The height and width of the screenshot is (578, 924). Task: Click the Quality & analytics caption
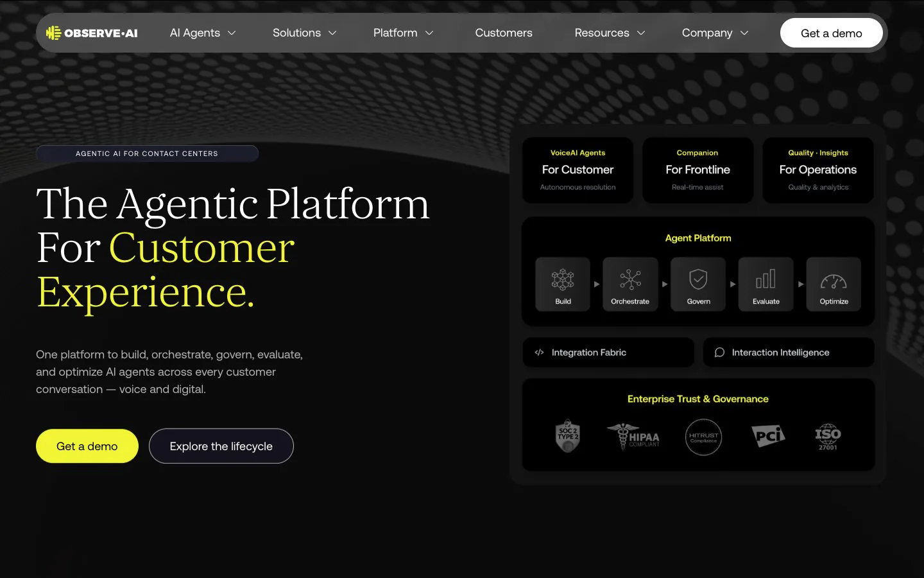(818, 188)
